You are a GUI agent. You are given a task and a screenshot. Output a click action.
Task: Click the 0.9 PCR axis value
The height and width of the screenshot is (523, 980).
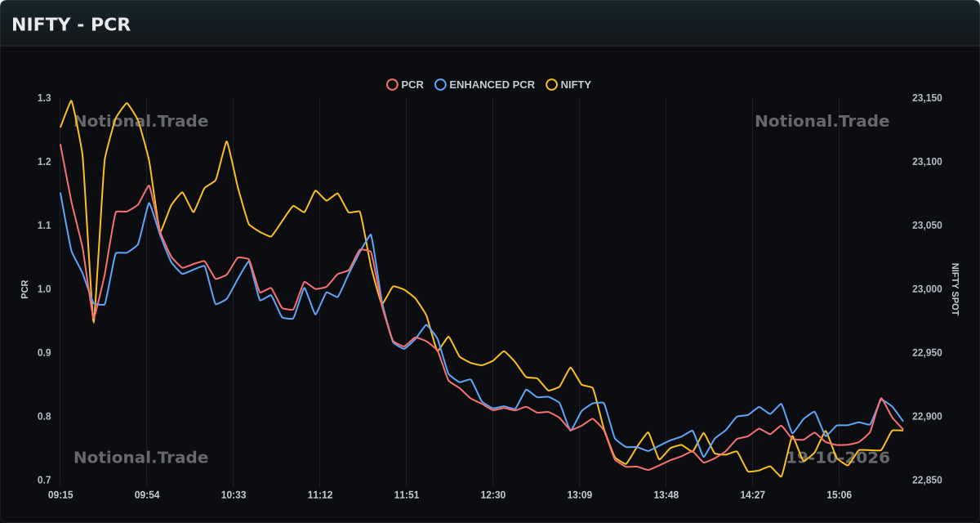(x=44, y=353)
